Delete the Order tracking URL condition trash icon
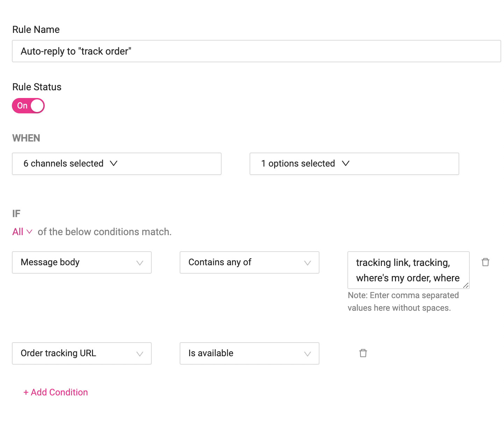The image size is (504, 422). click(x=363, y=353)
